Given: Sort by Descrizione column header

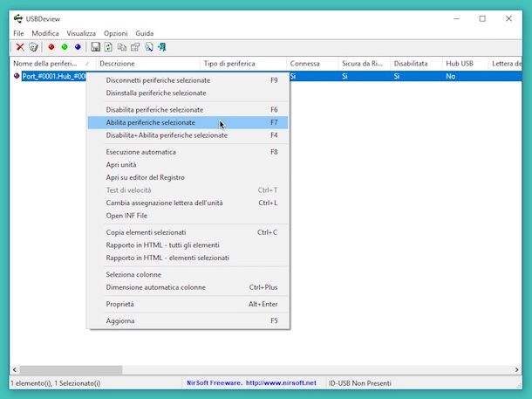Looking at the screenshot, I should 148,64.
